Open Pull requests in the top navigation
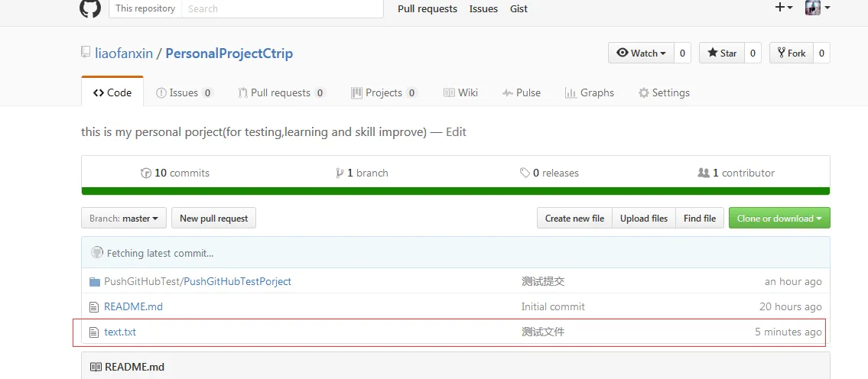The width and height of the screenshot is (868, 379). (427, 9)
